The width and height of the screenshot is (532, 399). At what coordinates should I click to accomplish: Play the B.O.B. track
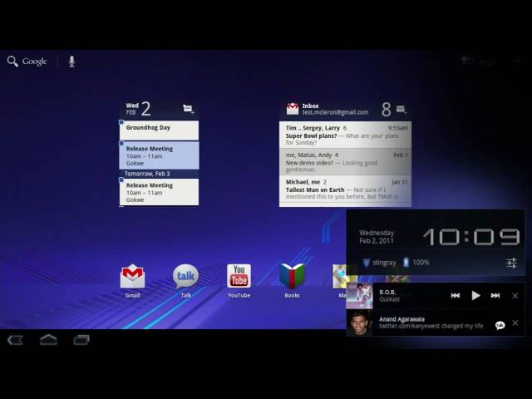(x=475, y=296)
